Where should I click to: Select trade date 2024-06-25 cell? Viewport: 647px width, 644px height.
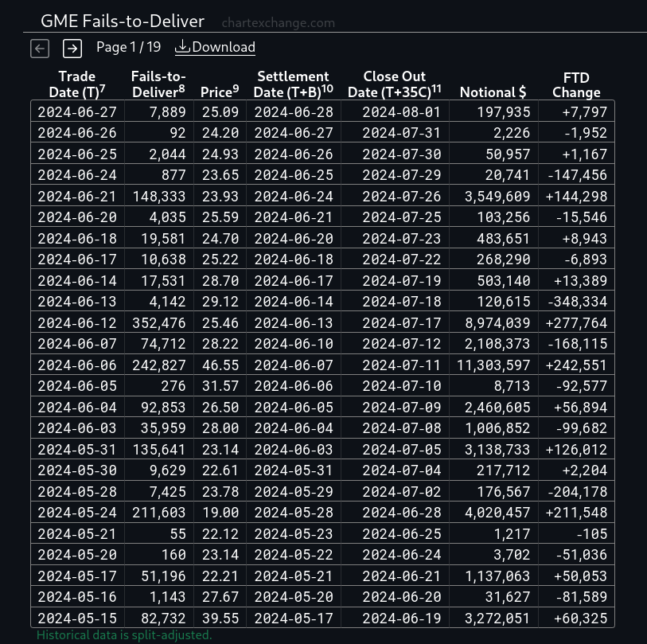click(77, 154)
